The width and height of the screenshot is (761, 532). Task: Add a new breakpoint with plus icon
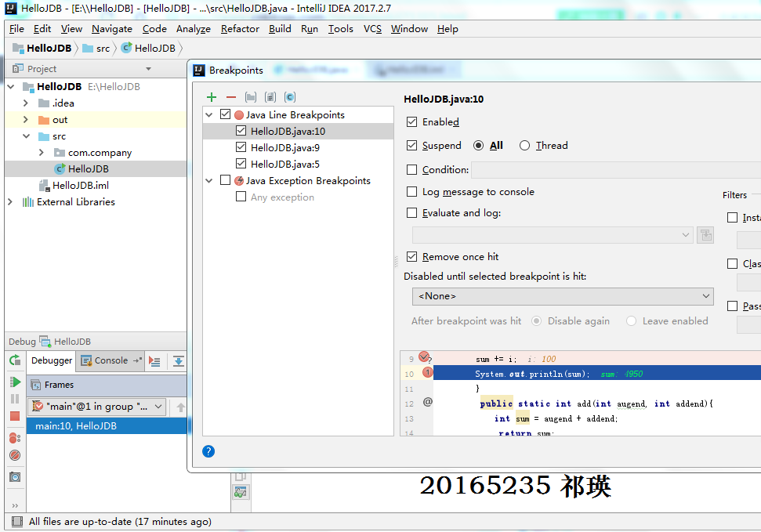tap(211, 97)
